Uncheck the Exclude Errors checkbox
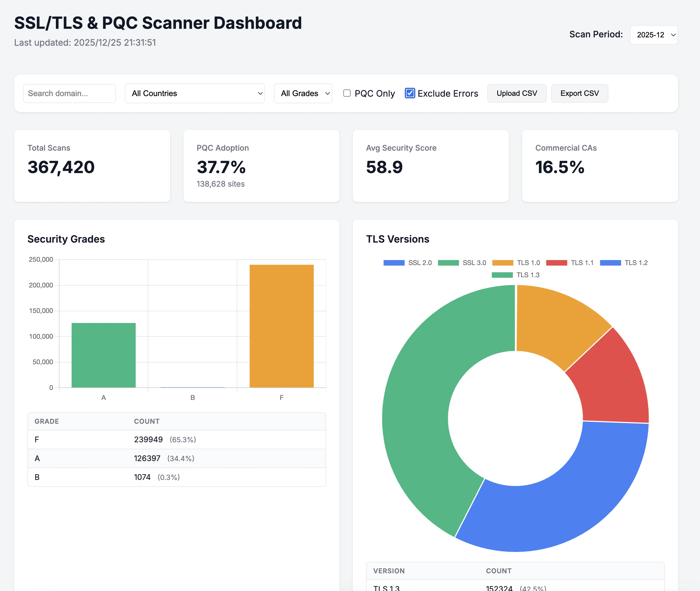The image size is (700, 591). pyautogui.click(x=410, y=93)
